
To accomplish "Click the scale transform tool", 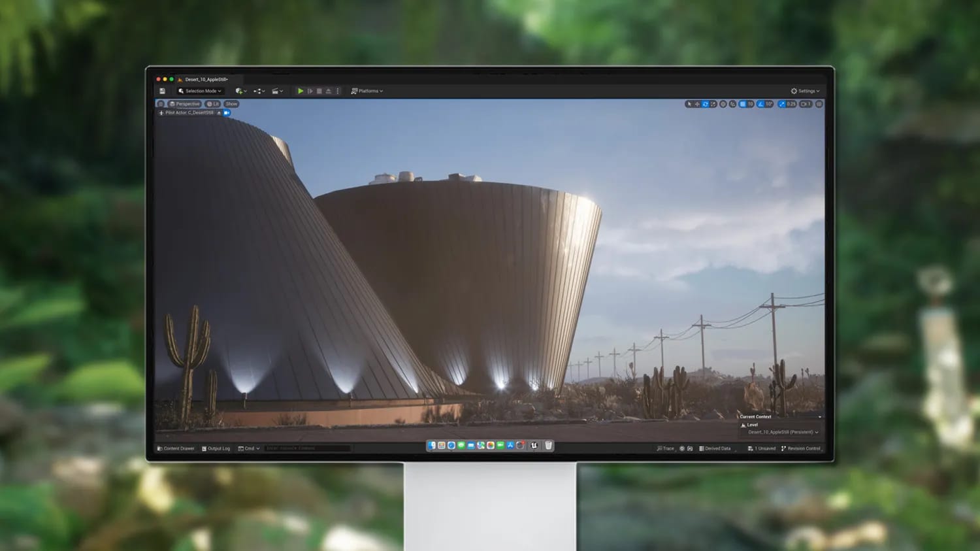I will (x=713, y=104).
